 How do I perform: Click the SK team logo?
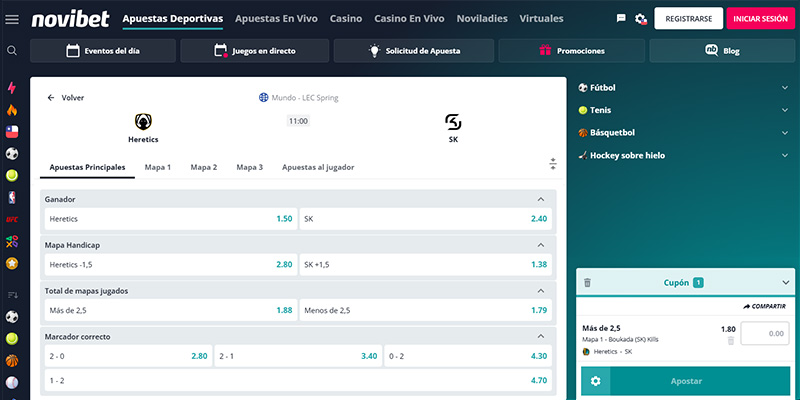click(453, 122)
